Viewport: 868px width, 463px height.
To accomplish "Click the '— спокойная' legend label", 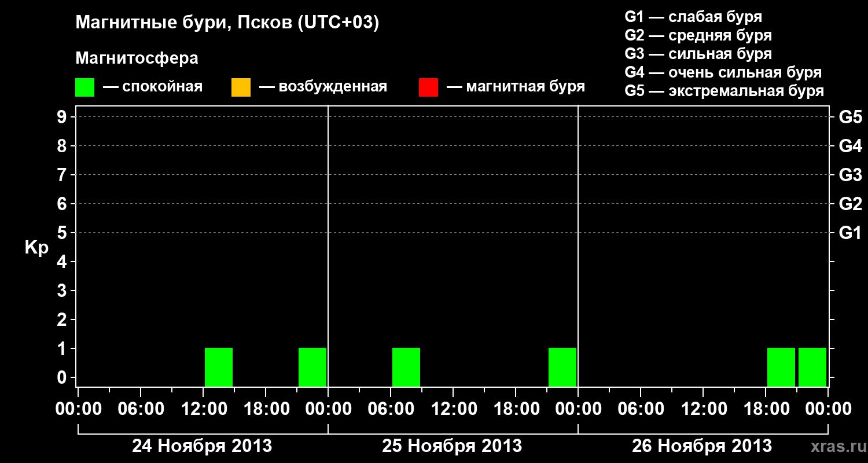I will click(x=153, y=87).
